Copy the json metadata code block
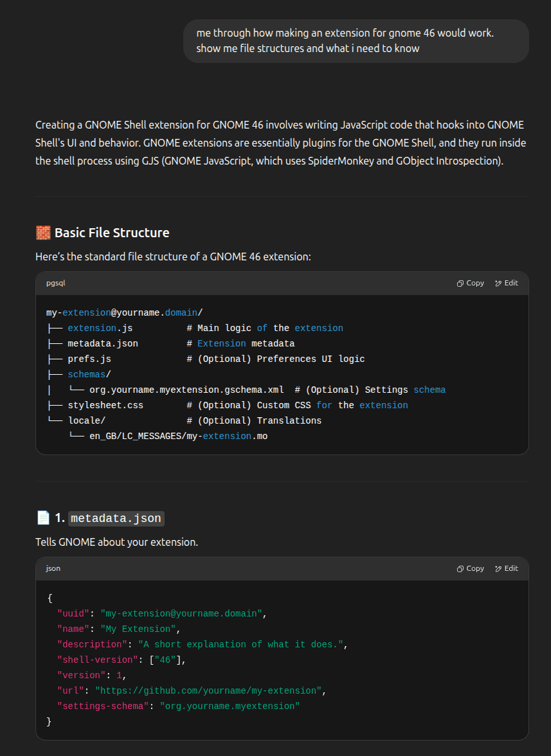 (471, 568)
